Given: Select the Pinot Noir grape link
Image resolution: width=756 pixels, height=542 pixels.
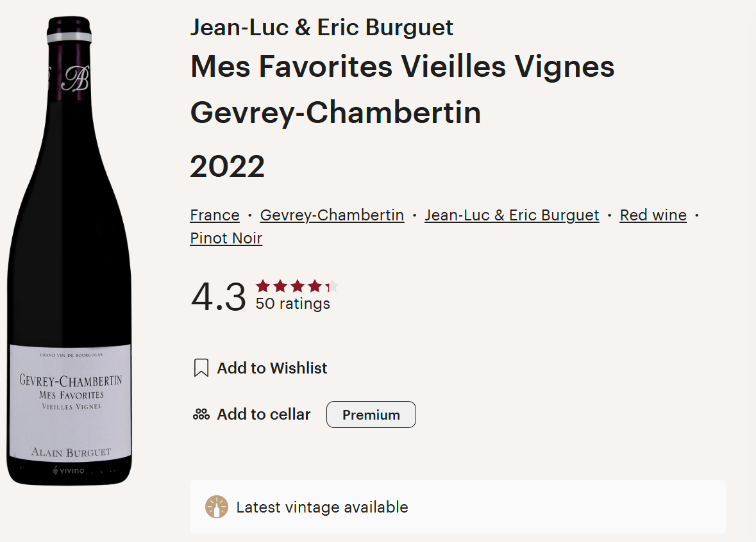Looking at the screenshot, I should click(x=226, y=238).
